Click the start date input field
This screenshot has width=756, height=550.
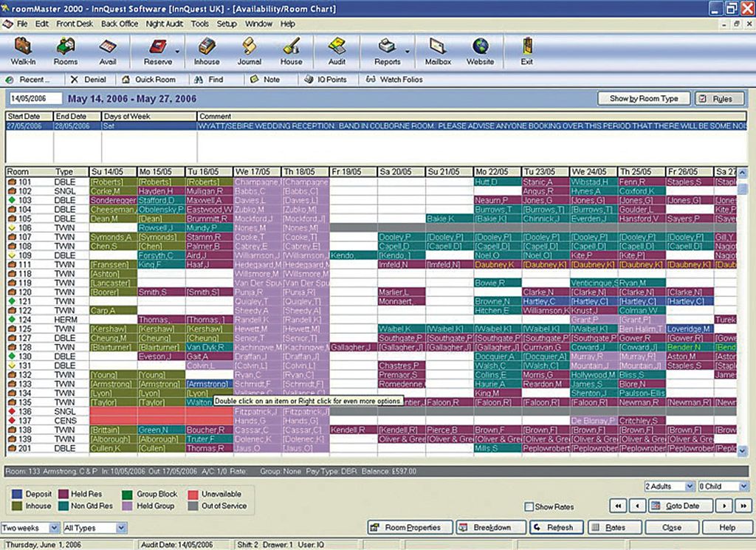click(x=35, y=98)
